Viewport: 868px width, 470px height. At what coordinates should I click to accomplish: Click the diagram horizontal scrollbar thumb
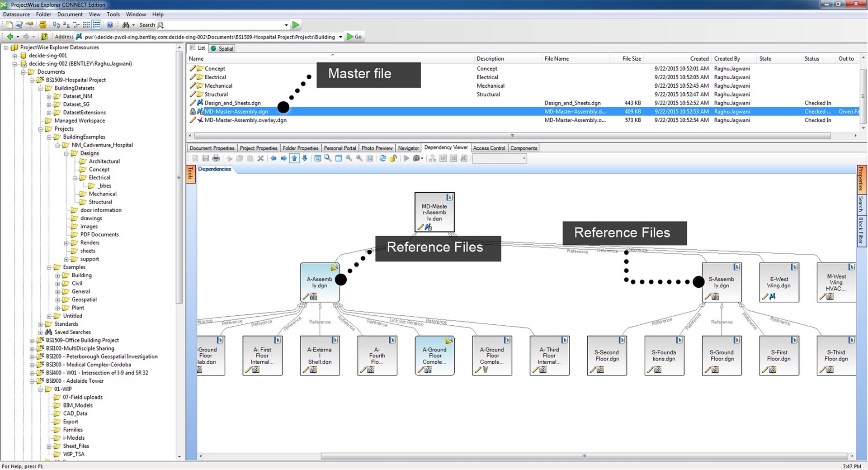(584, 456)
